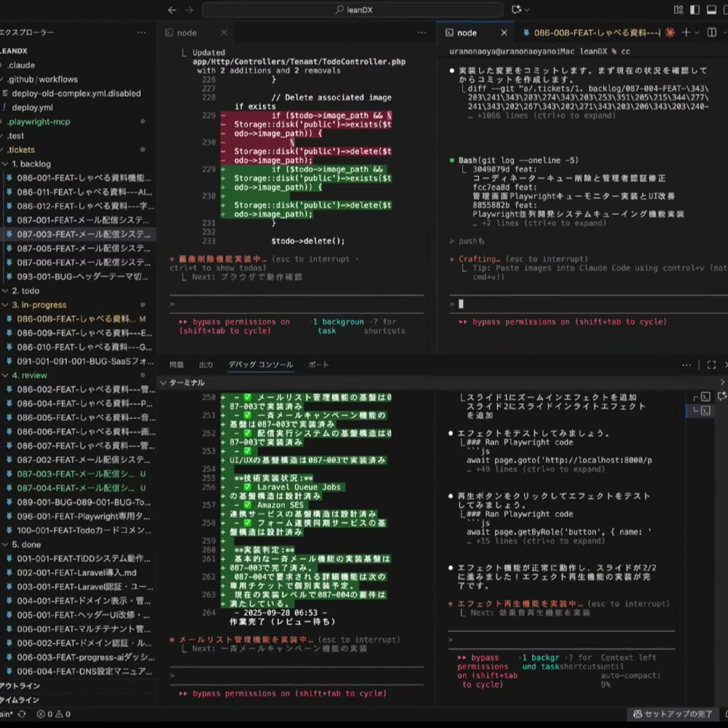Open the customize layout icon
Viewport: 728px width, 728px height.
point(678,10)
